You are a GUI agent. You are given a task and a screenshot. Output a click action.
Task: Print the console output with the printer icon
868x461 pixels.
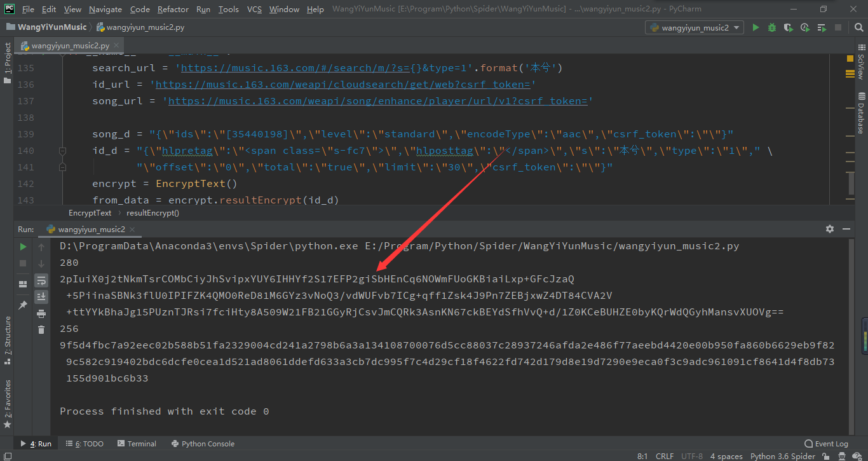click(x=41, y=313)
